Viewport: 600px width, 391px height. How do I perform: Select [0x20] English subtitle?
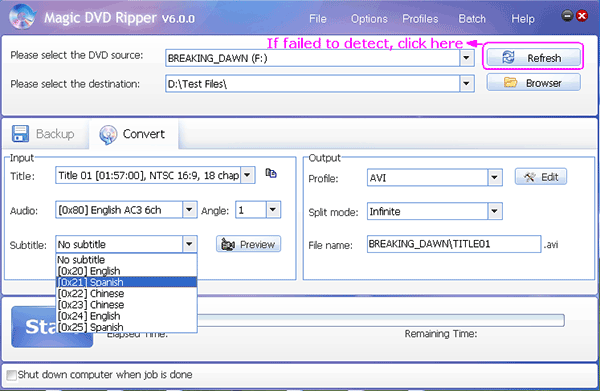[126, 271]
